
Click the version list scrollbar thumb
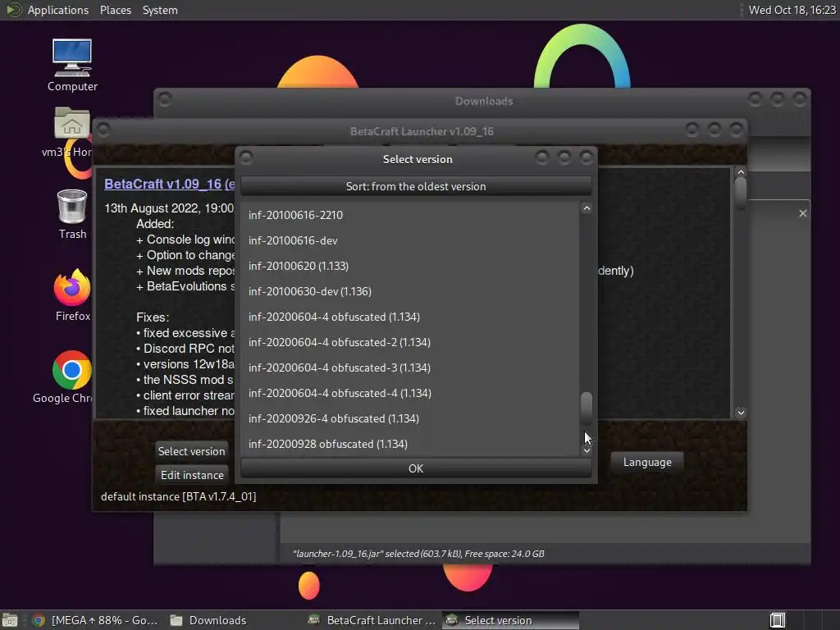coord(587,409)
